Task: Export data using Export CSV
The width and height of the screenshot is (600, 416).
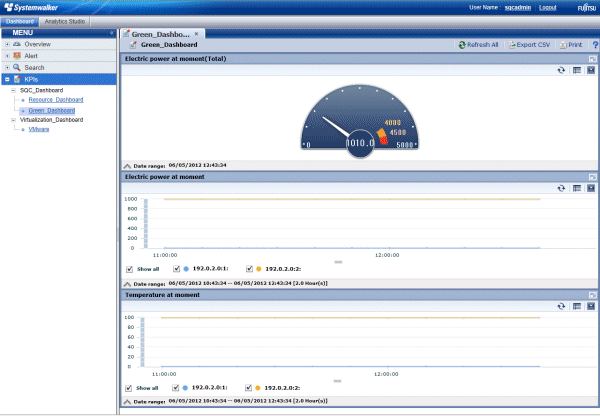Action: (529, 45)
